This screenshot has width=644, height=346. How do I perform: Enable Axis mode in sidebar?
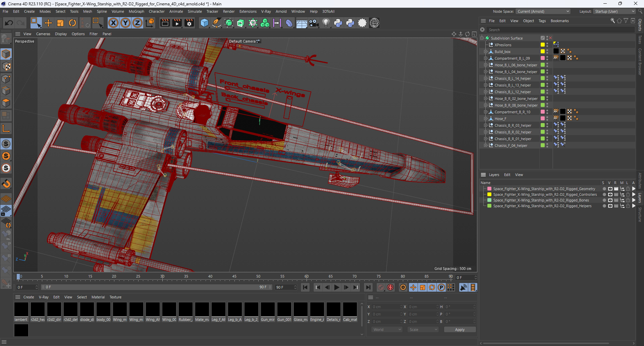pos(6,128)
